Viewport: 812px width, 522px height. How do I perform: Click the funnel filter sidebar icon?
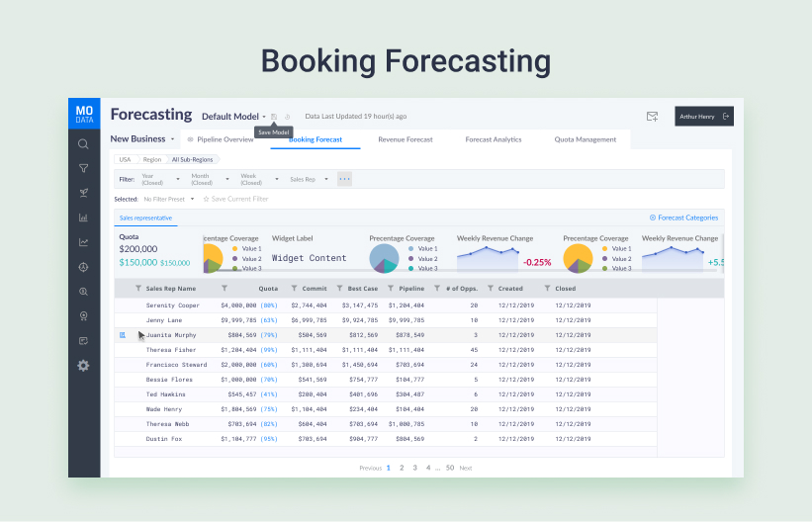(83, 169)
